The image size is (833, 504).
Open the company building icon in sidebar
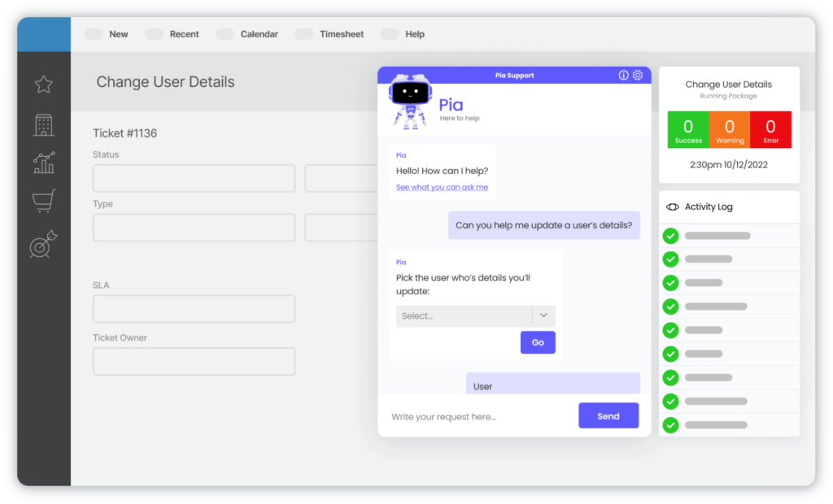click(44, 125)
